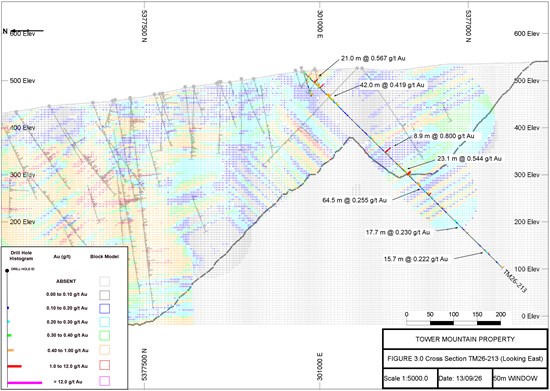Select the ABSENT block model swatch
Image resolution: width=550 pixels, height=391 pixels.
pos(104,281)
